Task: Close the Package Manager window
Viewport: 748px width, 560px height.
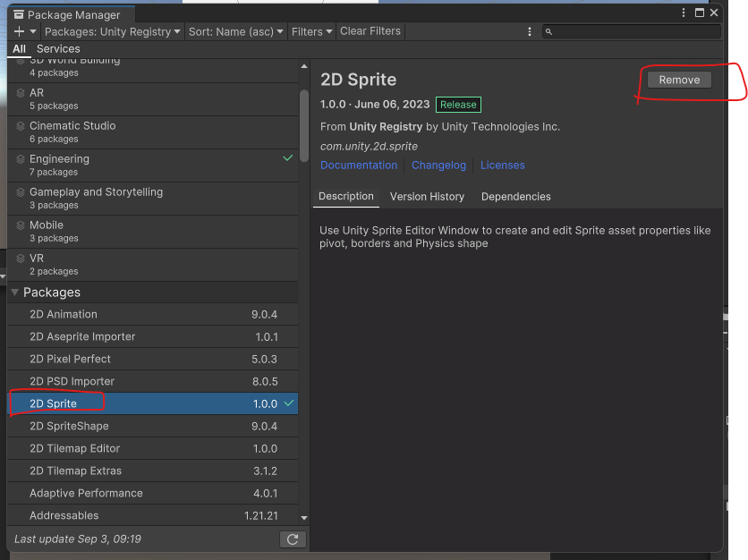Action: click(x=714, y=13)
